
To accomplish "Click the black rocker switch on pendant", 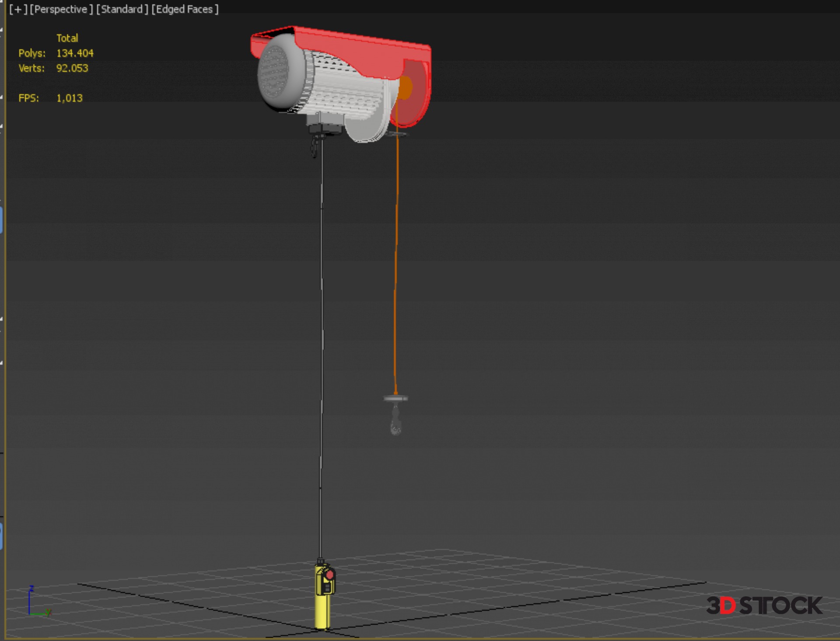I will pos(326,587).
